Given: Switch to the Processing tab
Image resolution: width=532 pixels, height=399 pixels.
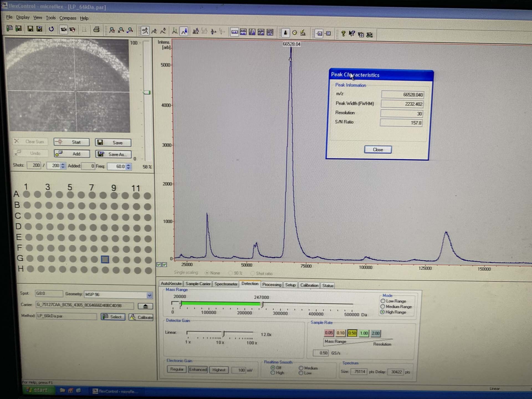Looking at the screenshot, I should 272,285.
